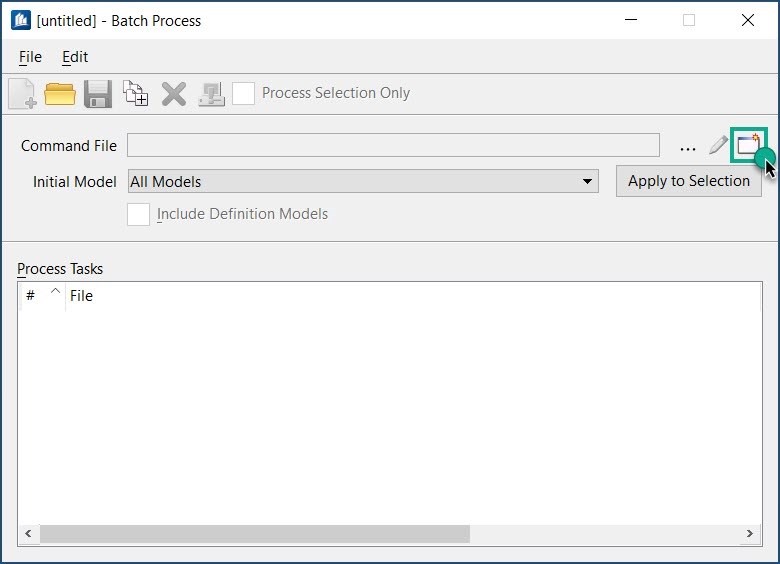
Task: Click the Process batch job icon
Action: [x=212, y=94]
